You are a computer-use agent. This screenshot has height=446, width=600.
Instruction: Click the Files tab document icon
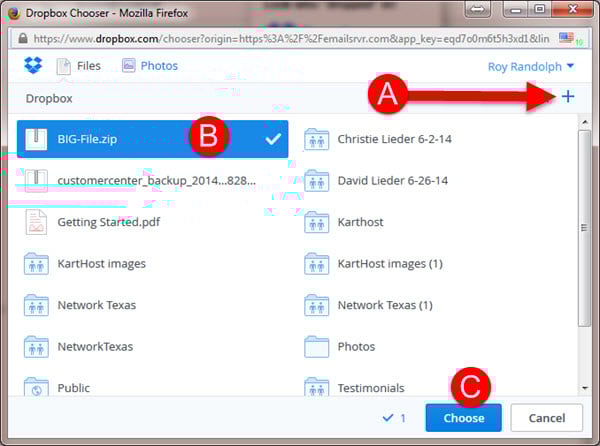[64, 66]
